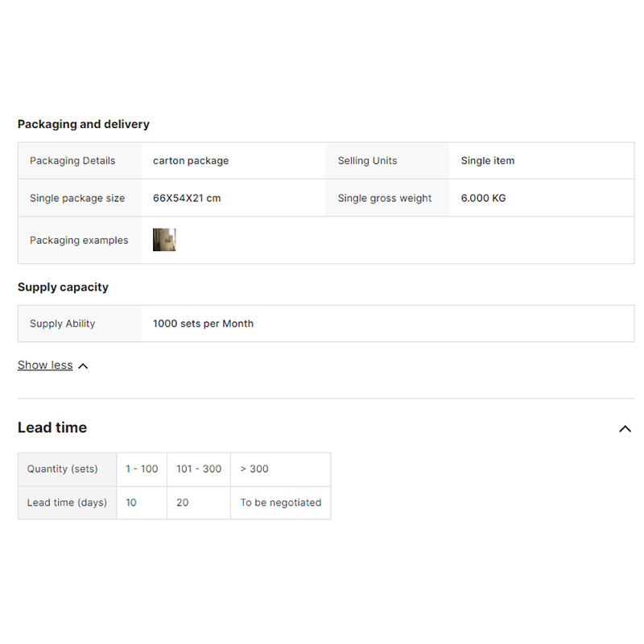
Task: Select the Packaging and delivery heading
Action: coord(84,124)
